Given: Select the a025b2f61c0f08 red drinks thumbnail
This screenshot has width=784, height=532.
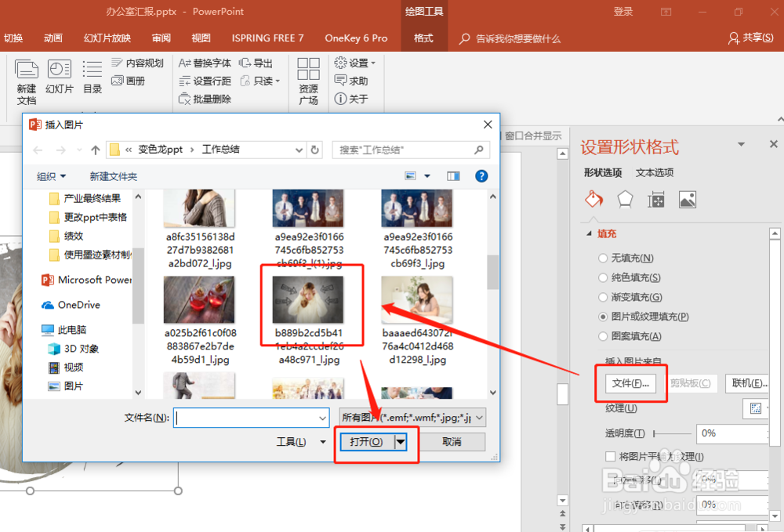Looking at the screenshot, I should 199,300.
